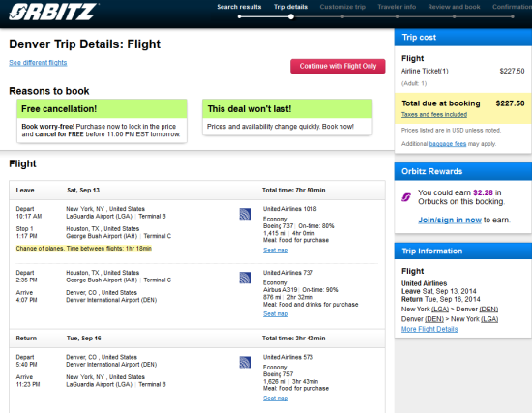Image resolution: width=532 pixels, height=413 pixels.
Task: Click United Airlines logo for flight 573
Action: coord(245,362)
